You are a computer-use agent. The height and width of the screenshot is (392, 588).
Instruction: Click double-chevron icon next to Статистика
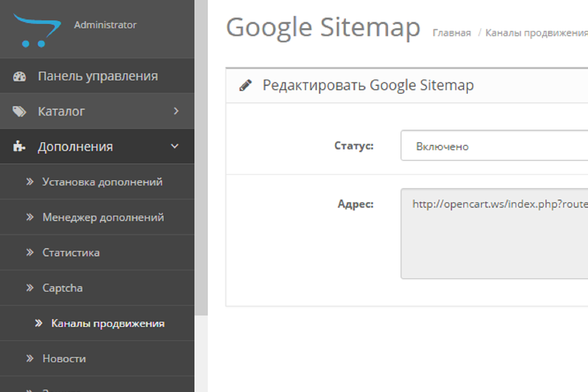[30, 252]
